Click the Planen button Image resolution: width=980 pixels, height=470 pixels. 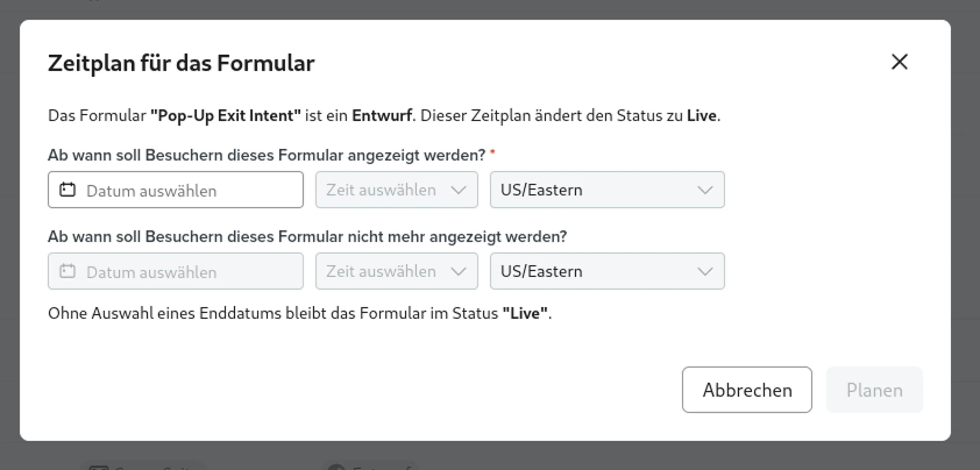click(x=874, y=390)
